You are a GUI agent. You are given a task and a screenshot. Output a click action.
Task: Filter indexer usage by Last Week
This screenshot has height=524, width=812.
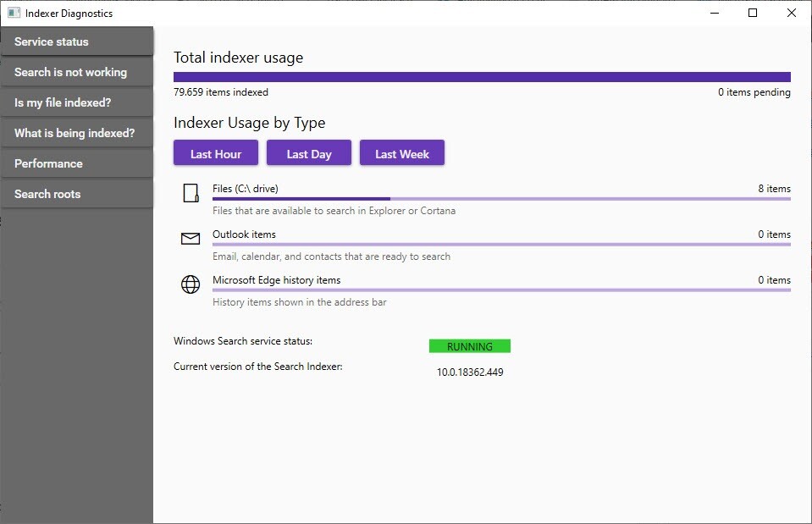pyautogui.click(x=402, y=153)
